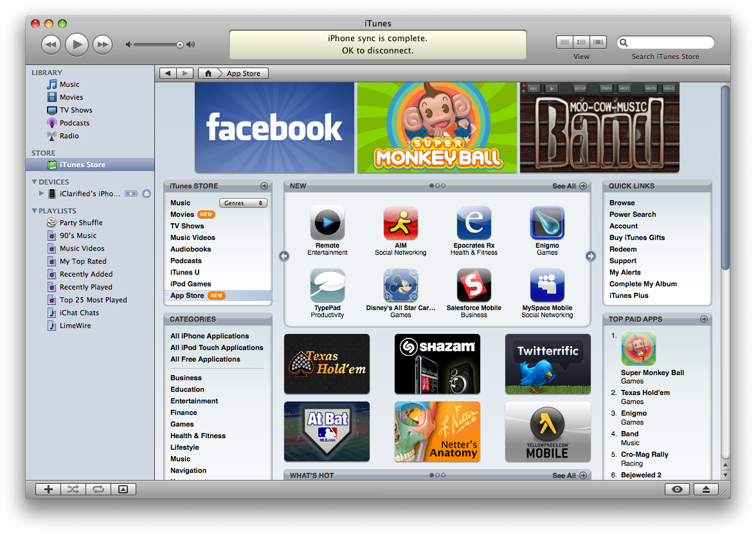Open the Party Shuffle playlist icon
This screenshot has width=756, height=534.
pos(51,223)
